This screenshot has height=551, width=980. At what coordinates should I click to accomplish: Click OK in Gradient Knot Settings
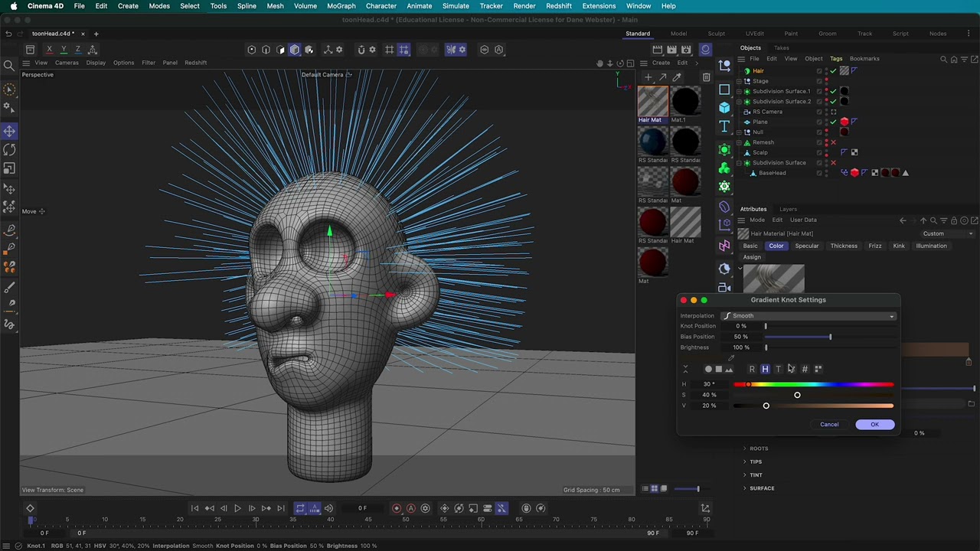click(874, 425)
